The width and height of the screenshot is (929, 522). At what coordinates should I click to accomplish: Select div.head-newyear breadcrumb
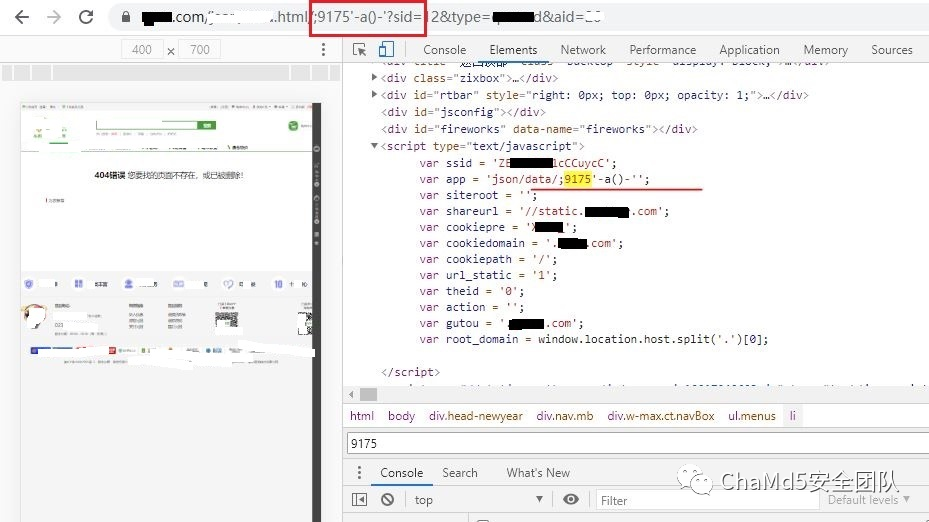pos(476,416)
